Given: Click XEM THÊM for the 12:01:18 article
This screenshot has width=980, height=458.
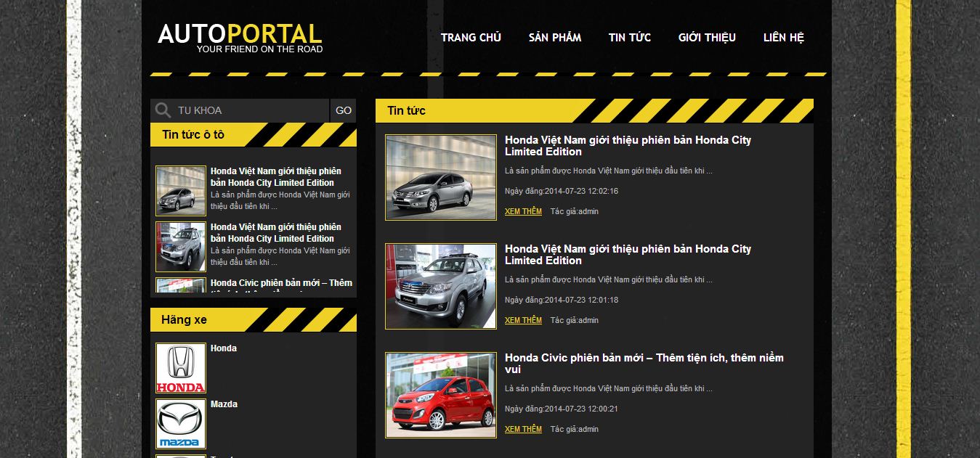Looking at the screenshot, I should click(523, 321).
